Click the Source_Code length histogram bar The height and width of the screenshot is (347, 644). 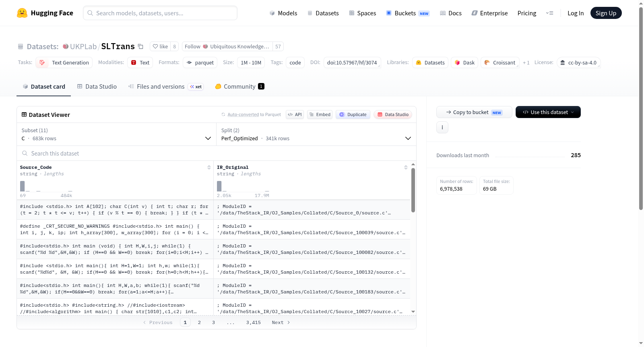pos(23,186)
